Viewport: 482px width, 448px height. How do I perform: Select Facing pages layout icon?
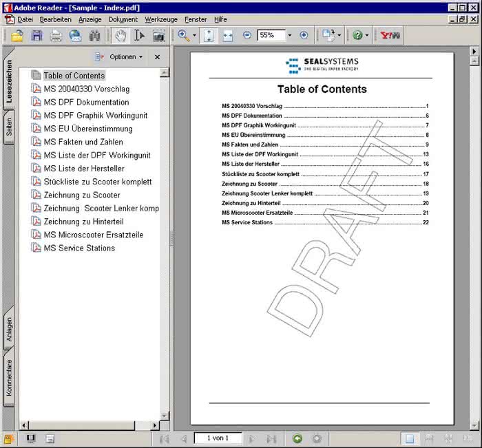tap(468, 438)
